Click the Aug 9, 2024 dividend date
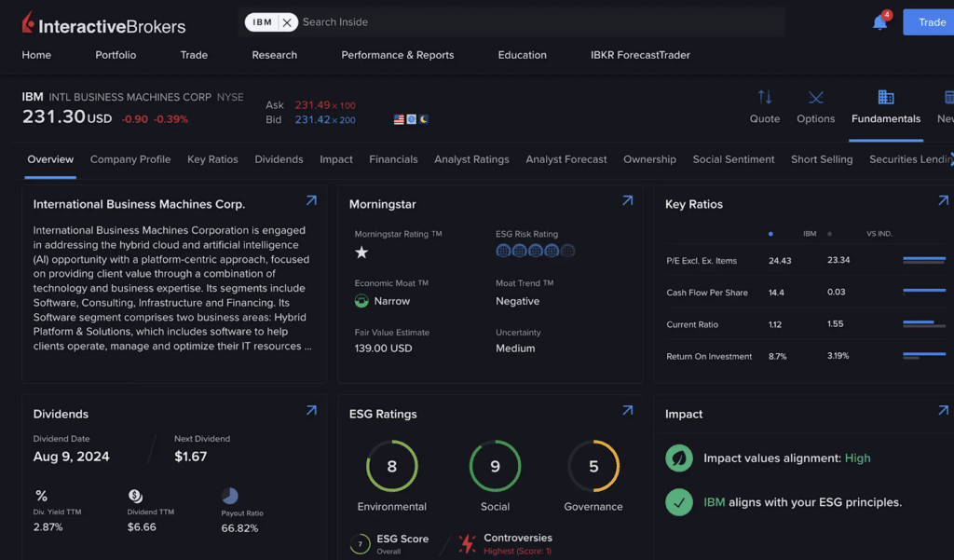 [71, 457]
